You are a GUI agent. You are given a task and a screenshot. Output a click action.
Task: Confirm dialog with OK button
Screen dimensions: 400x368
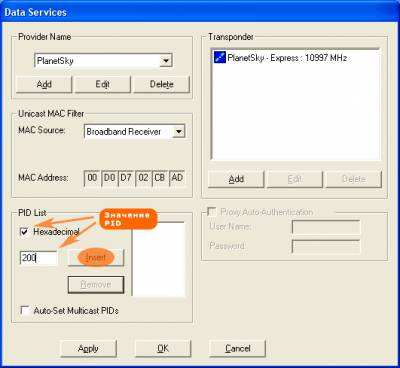click(x=163, y=348)
